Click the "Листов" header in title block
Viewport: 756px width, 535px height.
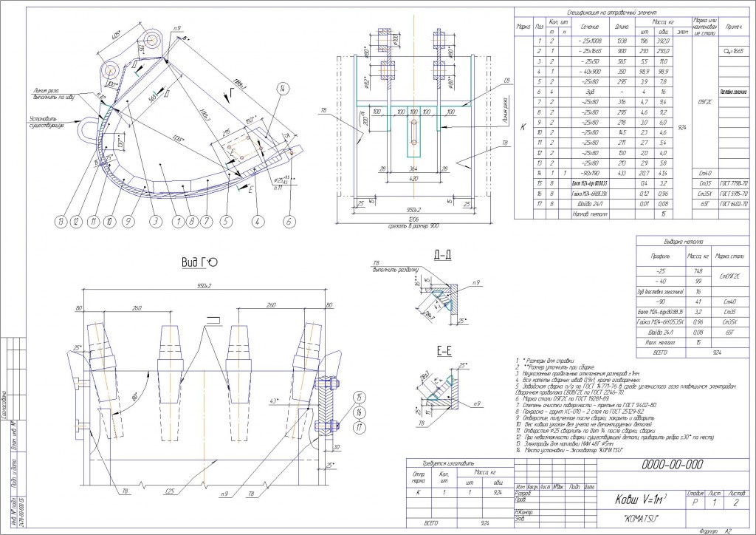(x=735, y=494)
